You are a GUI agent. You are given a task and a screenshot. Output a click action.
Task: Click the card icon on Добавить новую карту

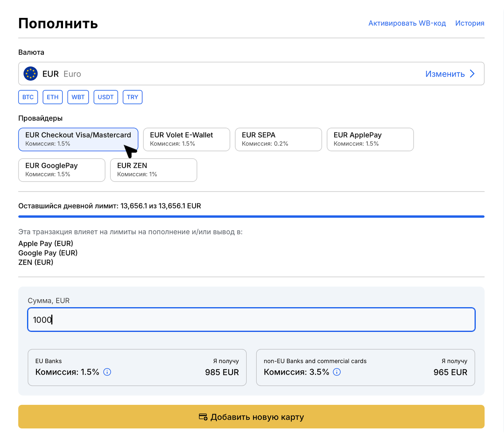(x=203, y=417)
